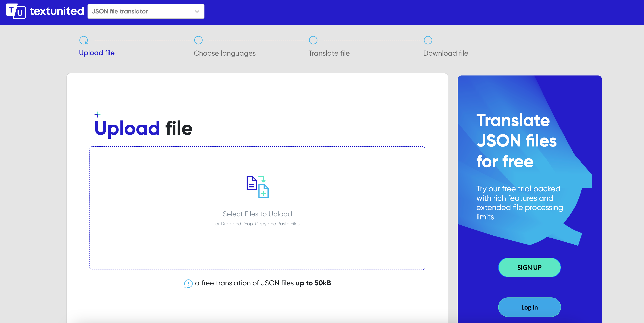Viewport: 644px width, 323px height.
Task: Click the SIGN UP button
Action: 529,267
